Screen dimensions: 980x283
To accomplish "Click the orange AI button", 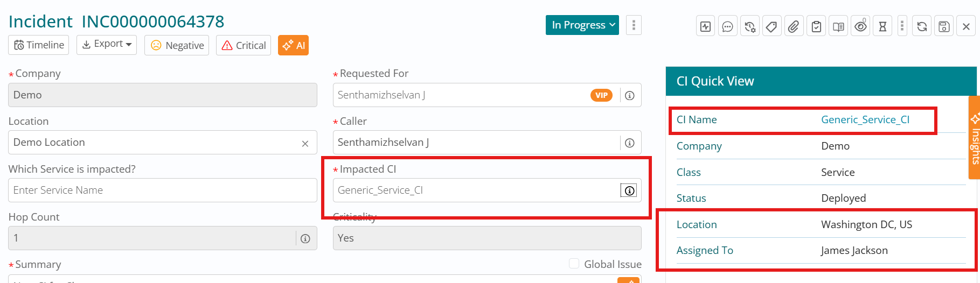I will point(293,45).
